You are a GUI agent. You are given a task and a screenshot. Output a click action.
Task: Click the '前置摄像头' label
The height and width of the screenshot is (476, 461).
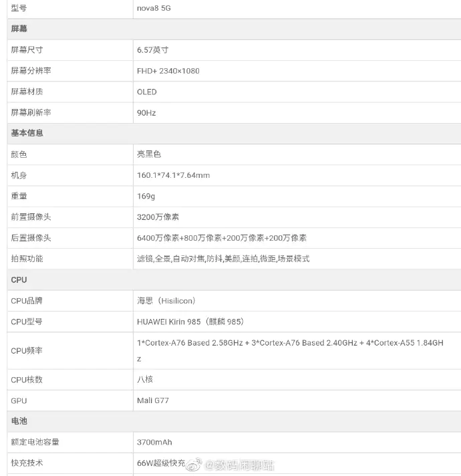click(31, 217)
